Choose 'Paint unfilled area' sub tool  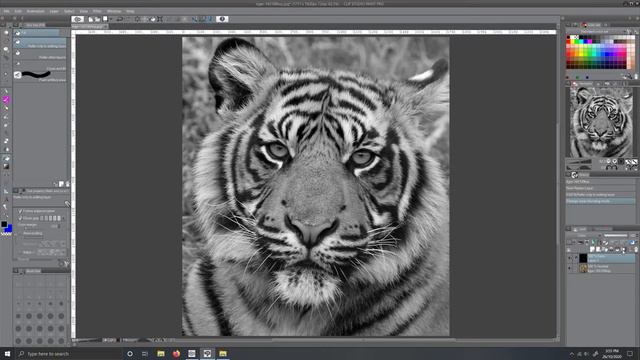tap(40, 76)
